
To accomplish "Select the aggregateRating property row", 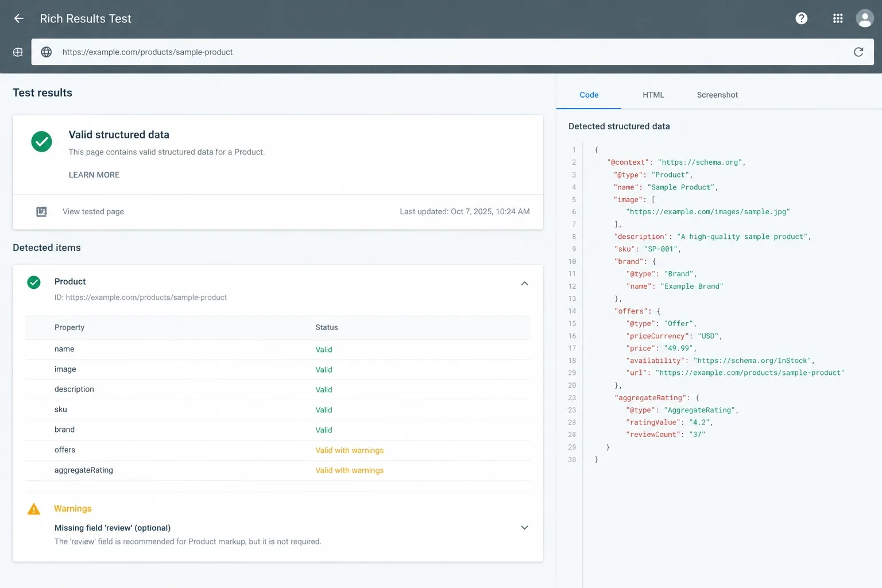I will [278, 470].
